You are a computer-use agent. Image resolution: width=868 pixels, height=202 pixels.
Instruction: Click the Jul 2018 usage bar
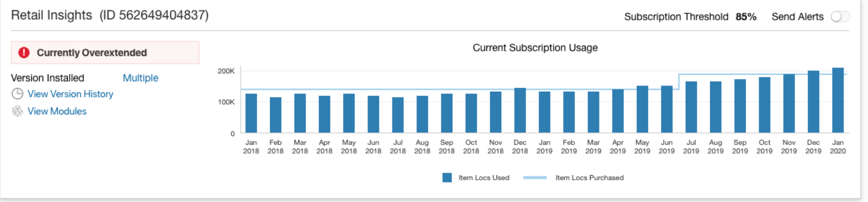click(x=398, y=115)
